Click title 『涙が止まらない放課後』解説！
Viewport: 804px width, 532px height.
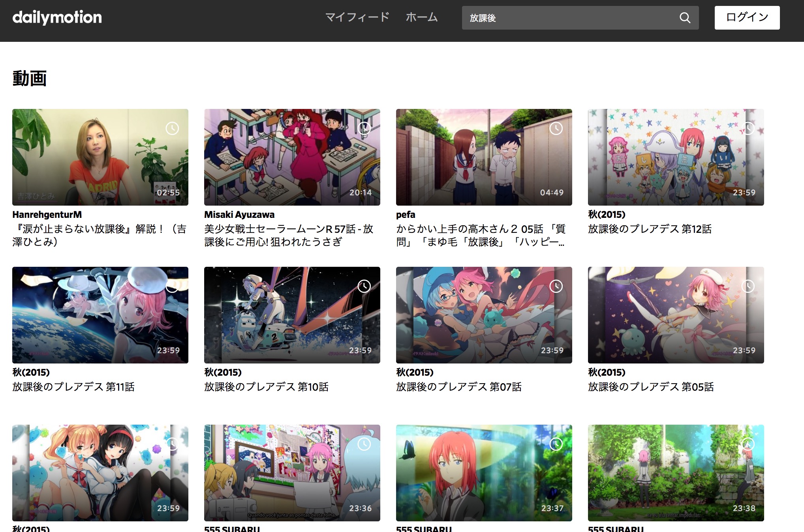tap(100, 235)
